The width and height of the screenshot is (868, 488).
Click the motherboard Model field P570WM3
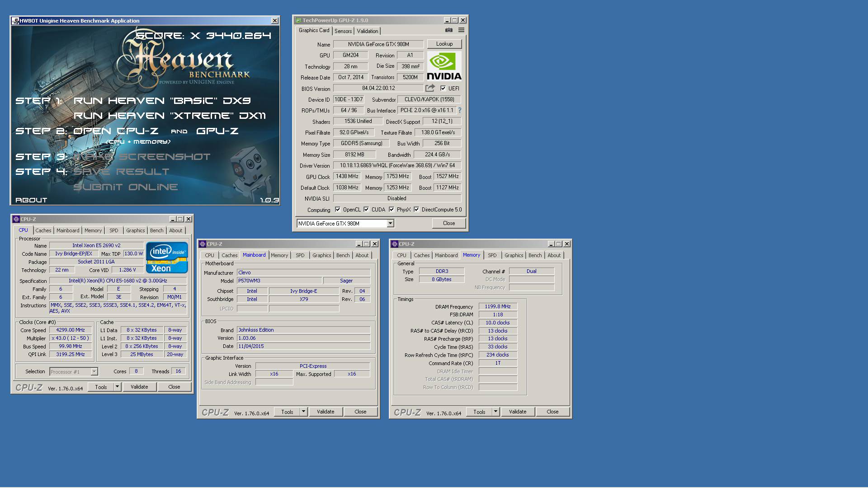pyautogui.click(x=279, y=281)
